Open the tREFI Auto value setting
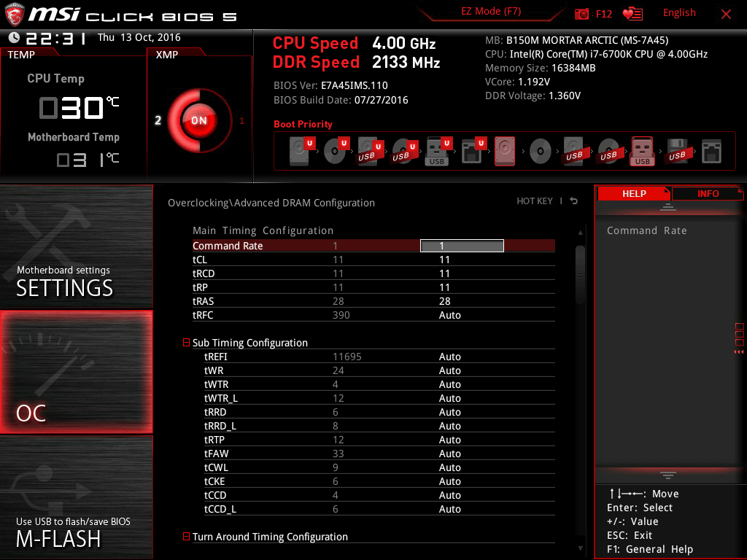 click(449, 356)
